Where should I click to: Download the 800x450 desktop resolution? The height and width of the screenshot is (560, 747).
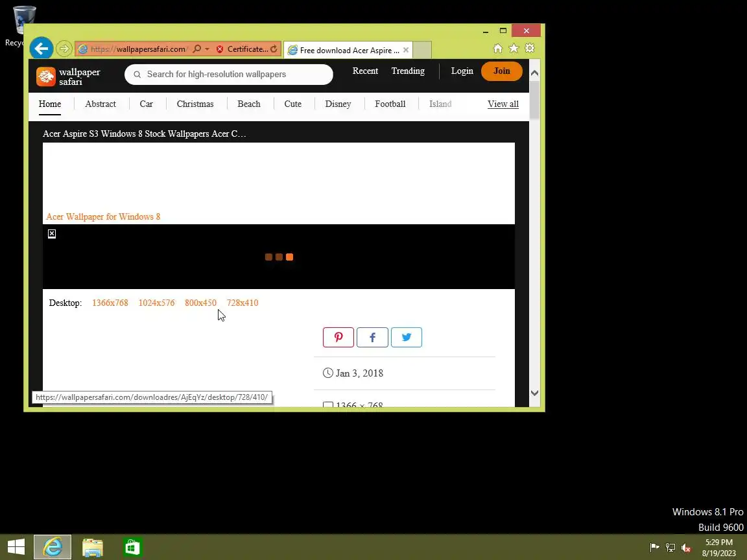coord(200,303)
